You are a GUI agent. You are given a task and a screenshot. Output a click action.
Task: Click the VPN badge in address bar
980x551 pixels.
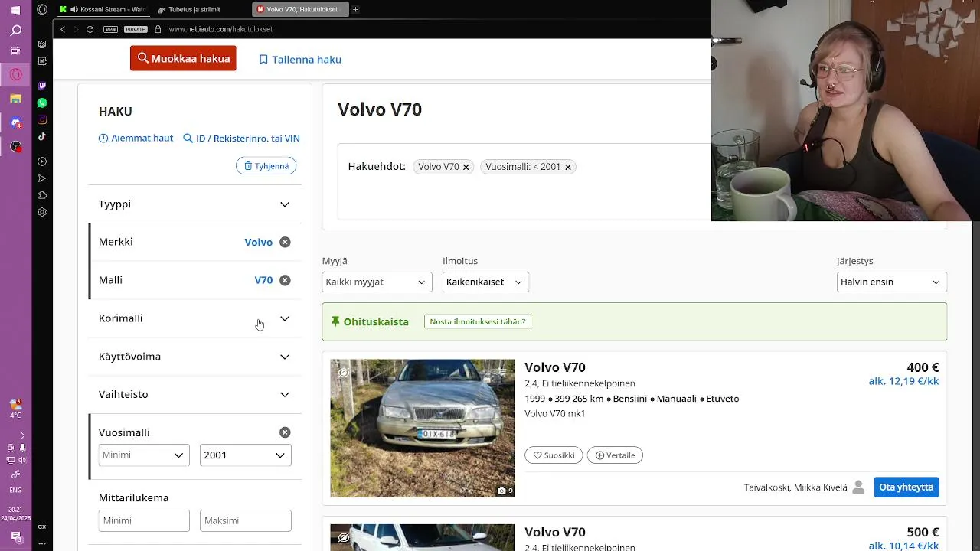pos(111,29)
